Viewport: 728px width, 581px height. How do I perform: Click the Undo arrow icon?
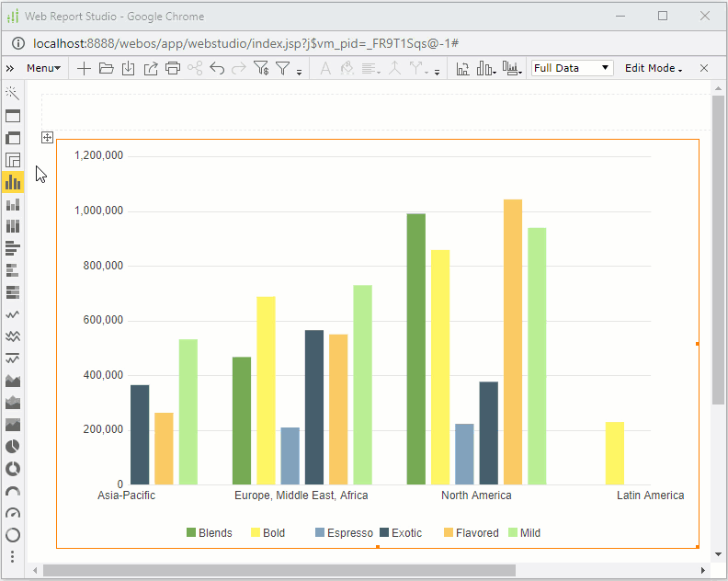click(217, 68)
